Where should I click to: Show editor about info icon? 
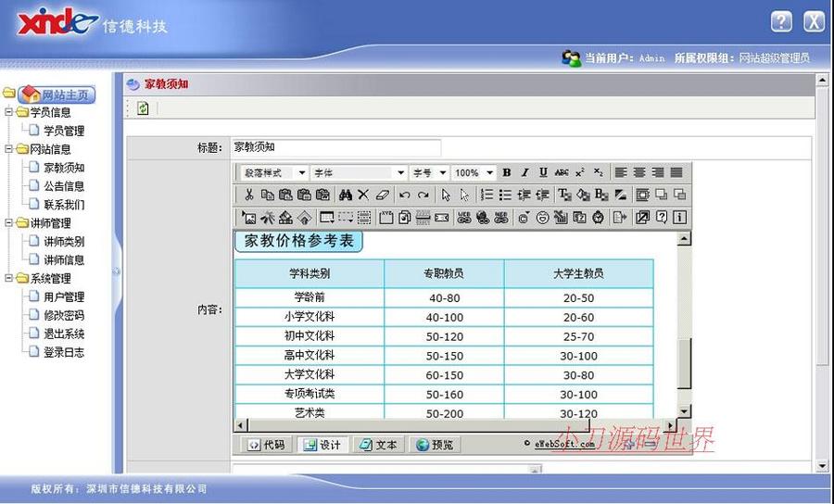680,218
